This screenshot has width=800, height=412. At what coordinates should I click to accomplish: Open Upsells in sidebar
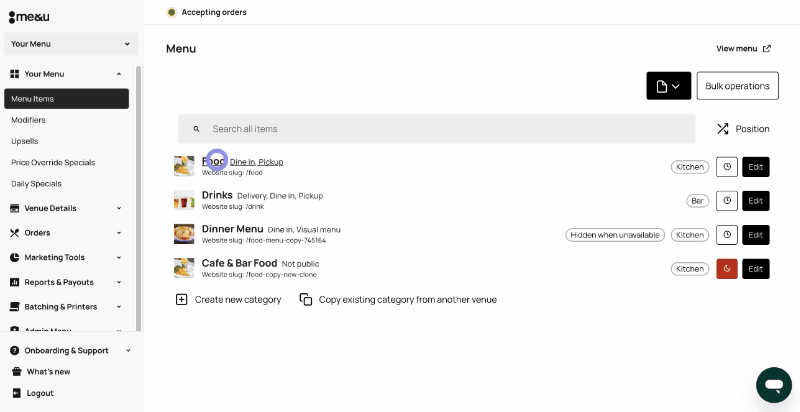point(24,141)
